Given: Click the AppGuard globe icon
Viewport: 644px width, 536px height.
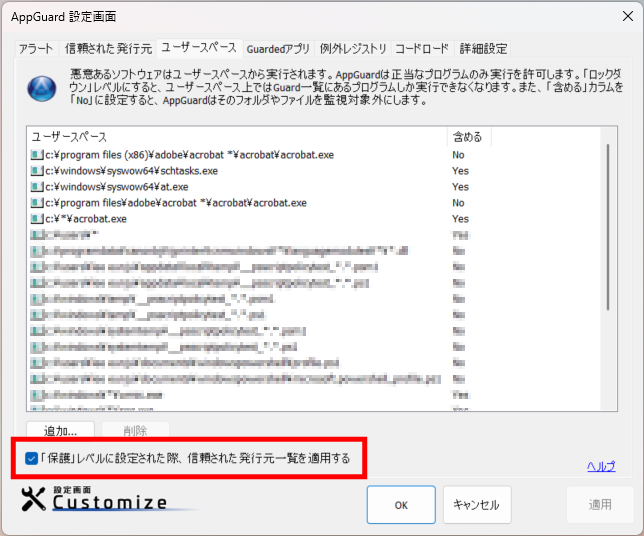Looking at the screenshot, I should pyautogui.click(x=41, y=89).
